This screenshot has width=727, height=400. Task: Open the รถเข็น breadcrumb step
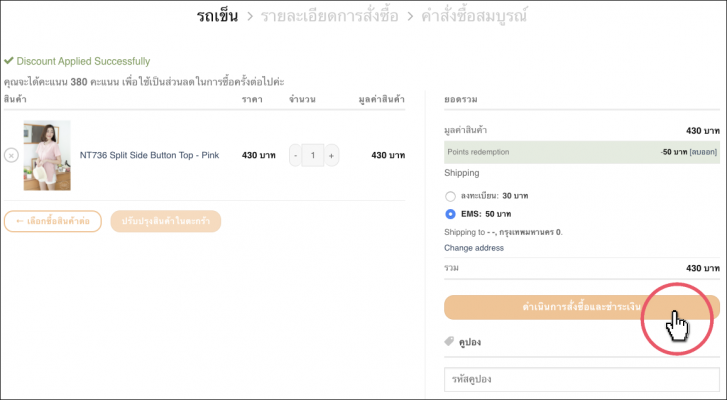[x=225, y=15]
